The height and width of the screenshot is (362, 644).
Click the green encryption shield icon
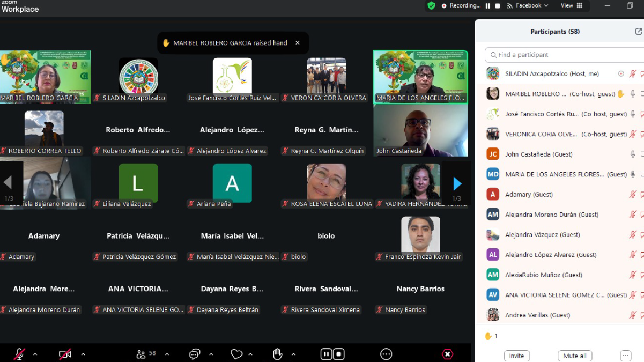pos(431,6)
